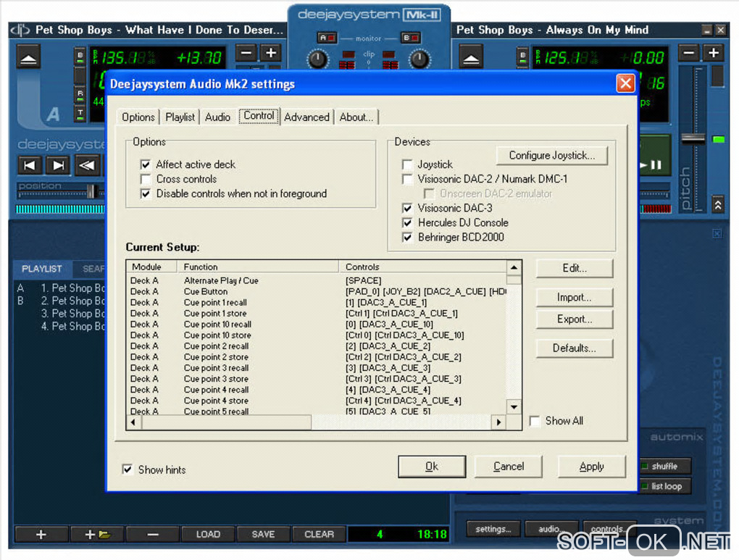Sort setup list by Module column

click(x=151, y=267)
